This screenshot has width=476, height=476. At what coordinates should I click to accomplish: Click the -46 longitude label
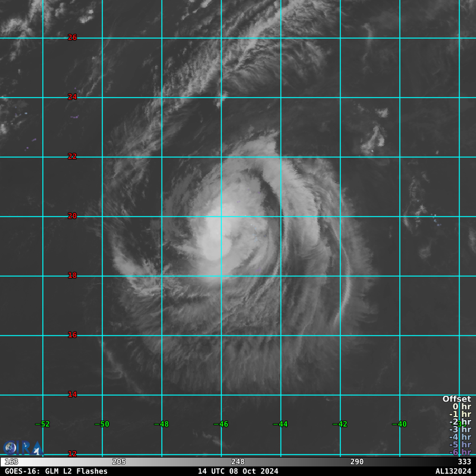point(221,424)
